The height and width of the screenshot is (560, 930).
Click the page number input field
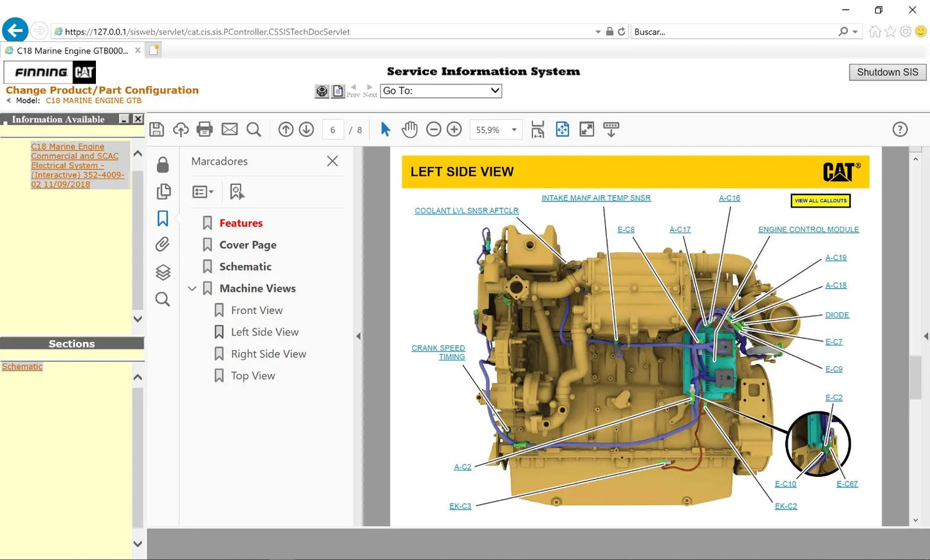333,130
